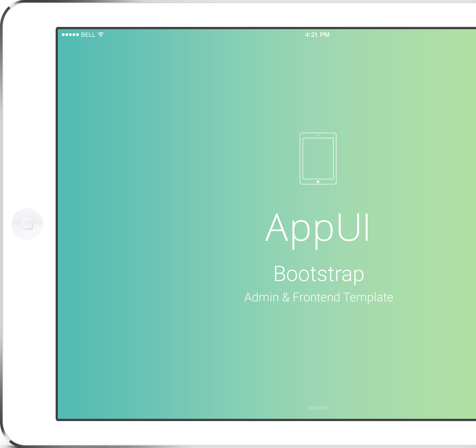
Task: Click the AppUI title
Action: [318, 228]
